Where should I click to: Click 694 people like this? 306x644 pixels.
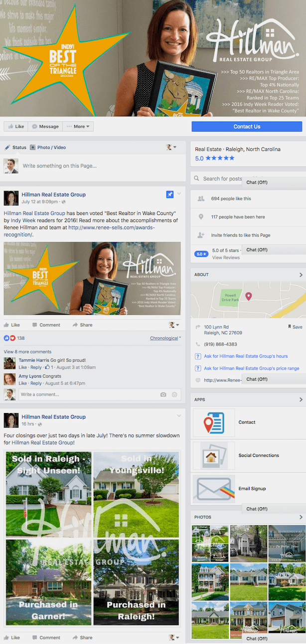tap(231, 199)
